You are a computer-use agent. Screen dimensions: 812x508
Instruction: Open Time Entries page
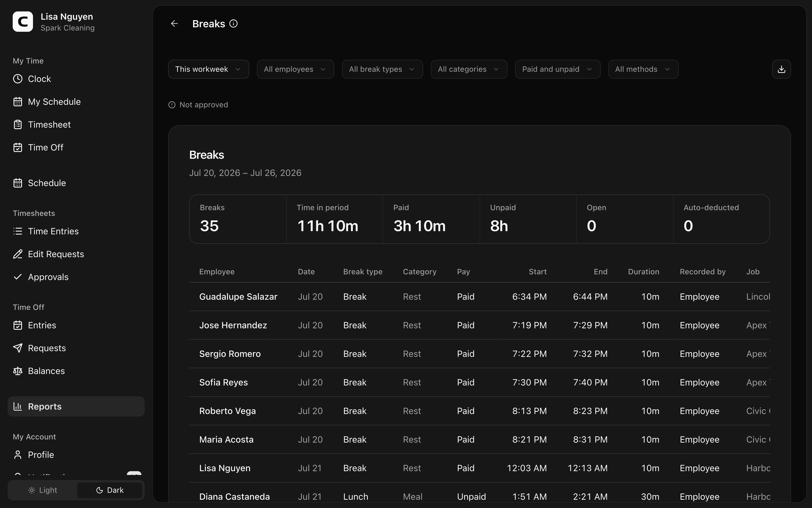pyautogui.click(x=76, y=232)
